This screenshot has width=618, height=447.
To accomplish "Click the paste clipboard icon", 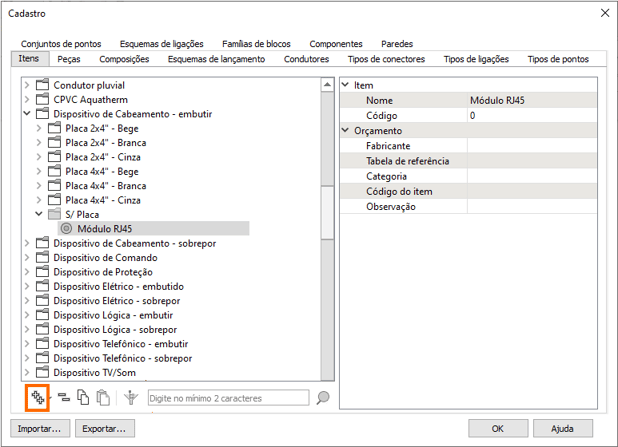I will (103, 398).
